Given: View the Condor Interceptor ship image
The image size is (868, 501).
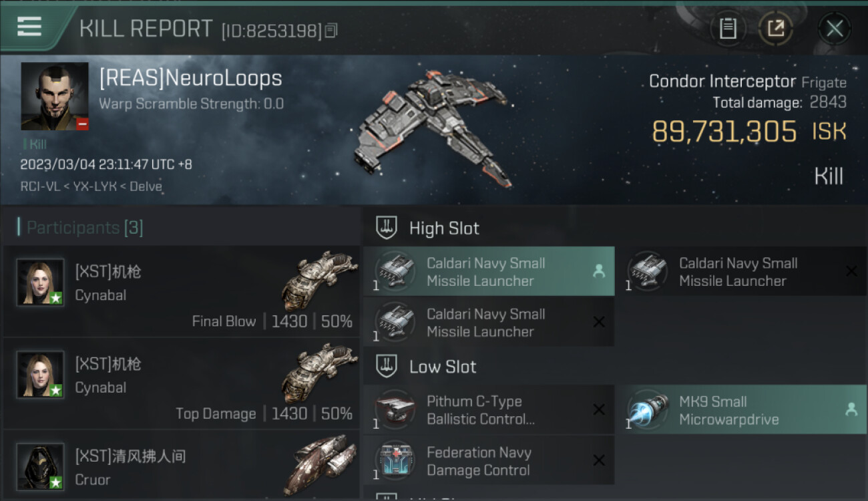Looking at the screenshot, I should (434, 128).
